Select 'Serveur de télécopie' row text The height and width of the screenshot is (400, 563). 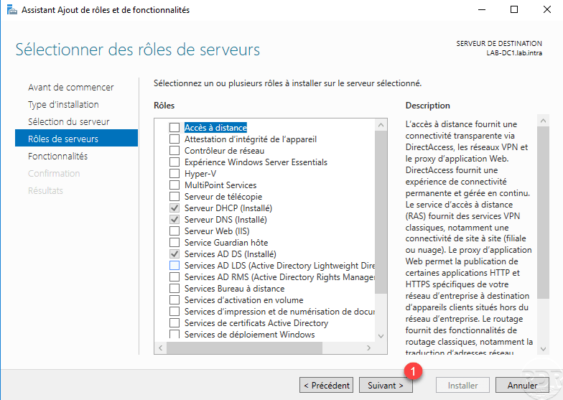(223, 196)
